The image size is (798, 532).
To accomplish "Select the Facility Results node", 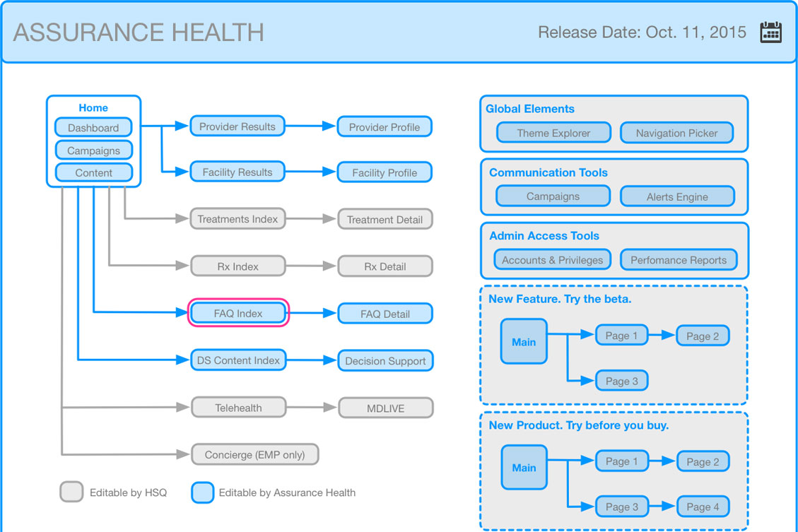I will [237, 172].
